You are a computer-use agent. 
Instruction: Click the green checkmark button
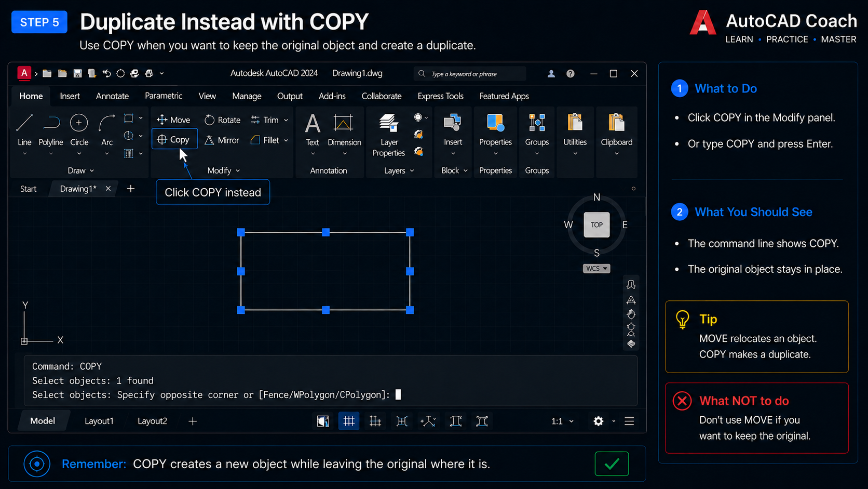(x=612, y=464)
